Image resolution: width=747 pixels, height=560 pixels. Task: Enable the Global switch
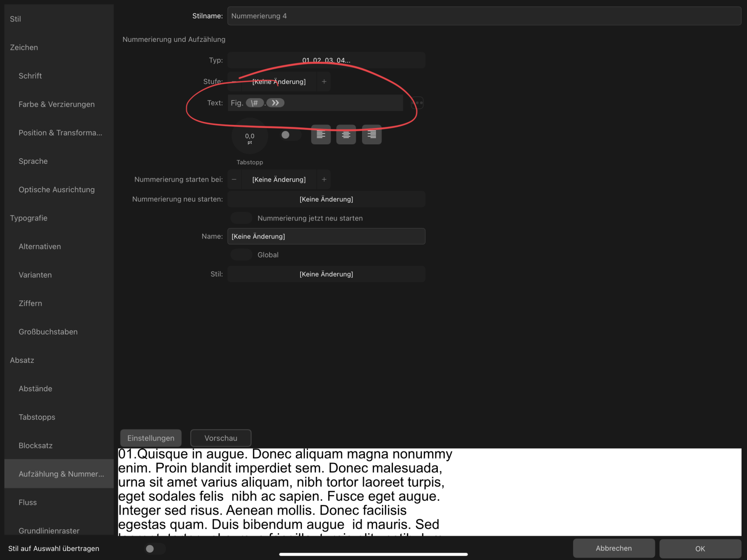tap(241, 254)
